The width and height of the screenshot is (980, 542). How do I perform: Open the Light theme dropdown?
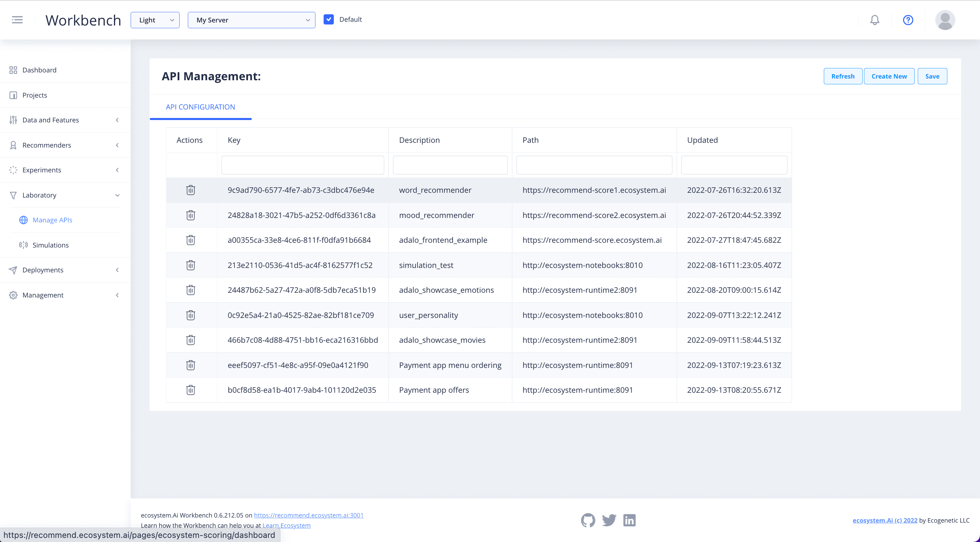[x=154, y=20]
